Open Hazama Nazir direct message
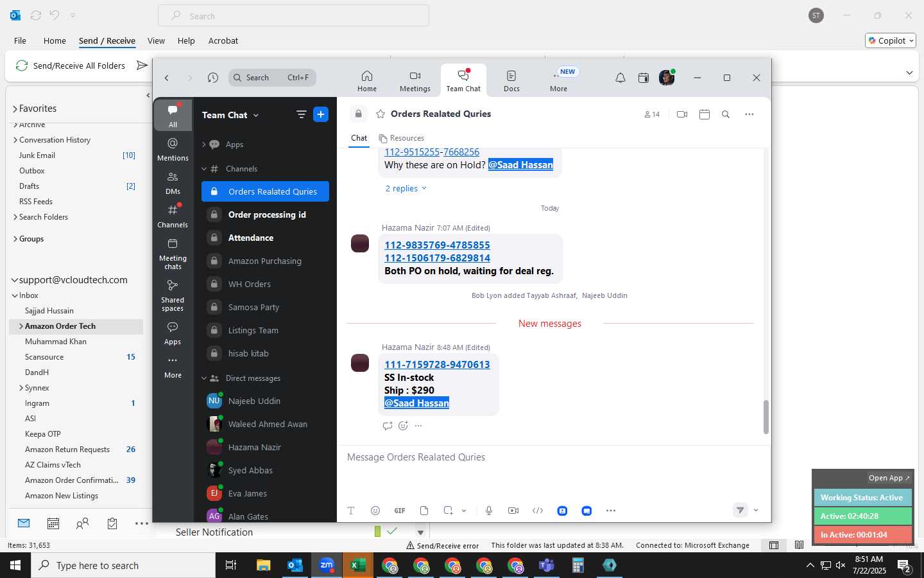The height and width of the screenshot is (578, 924). [265, 447]
